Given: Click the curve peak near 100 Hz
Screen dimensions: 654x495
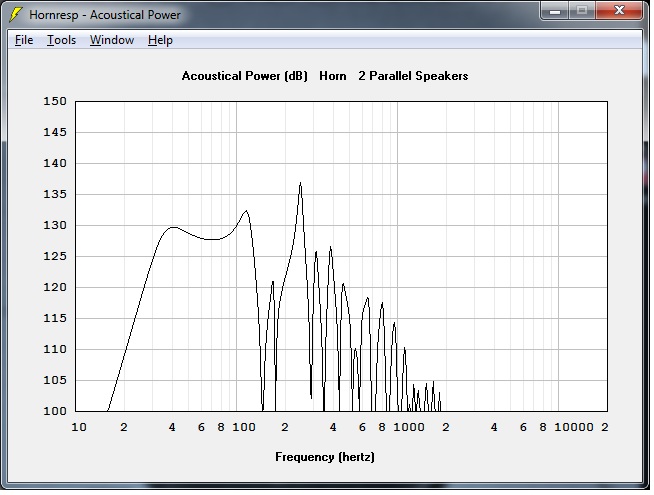Looking at the screenshot, I should pos(247,211).
